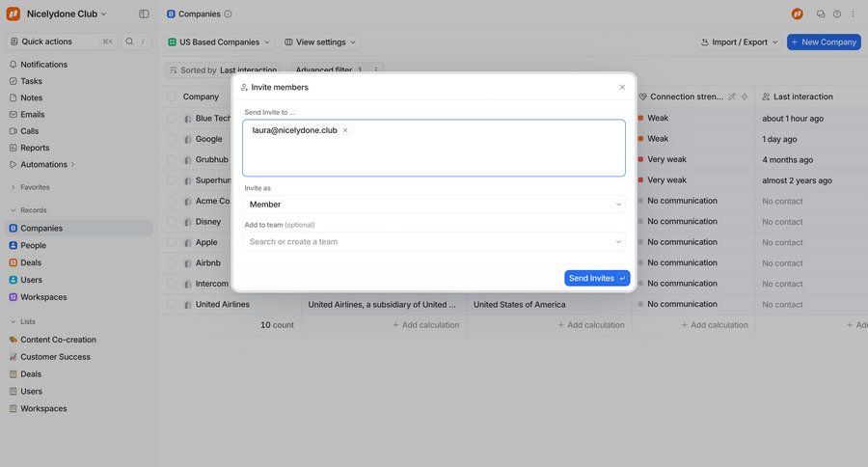Check the Google row checkbox
868x467 pixels.
[x=172, y=139]
